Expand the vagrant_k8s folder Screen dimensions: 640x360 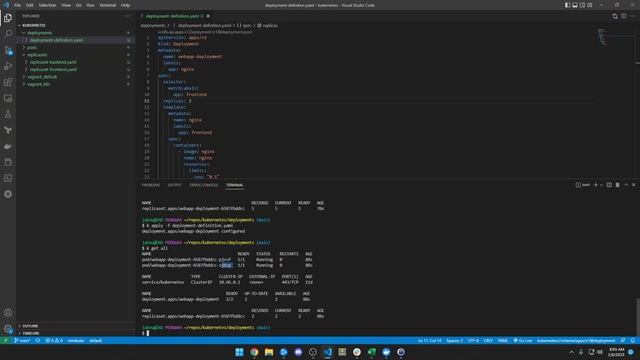[x=38, y=84]
